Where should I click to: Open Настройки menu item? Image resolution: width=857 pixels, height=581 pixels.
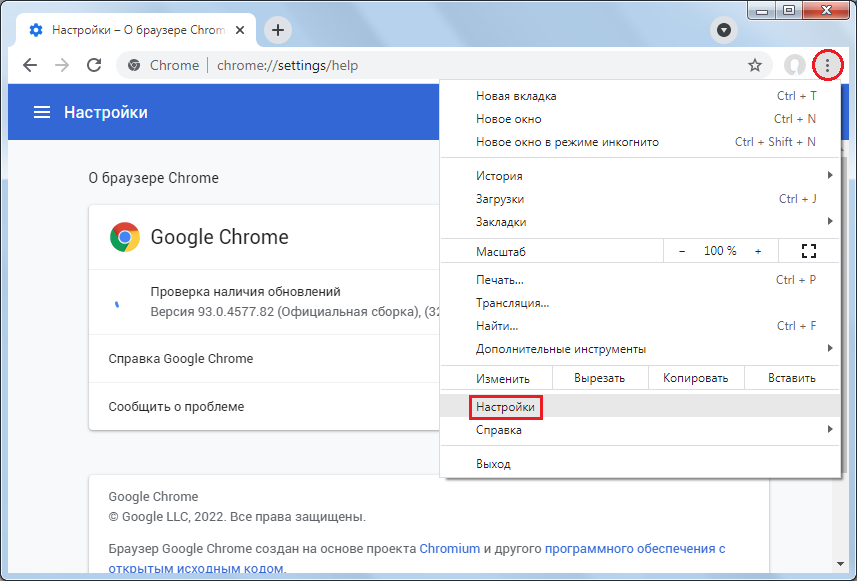click(x=640, y=406)
